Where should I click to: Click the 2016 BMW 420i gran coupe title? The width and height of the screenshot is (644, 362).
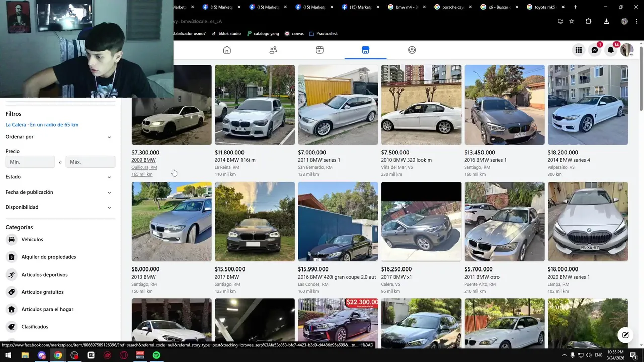click(x=337, y=277)
